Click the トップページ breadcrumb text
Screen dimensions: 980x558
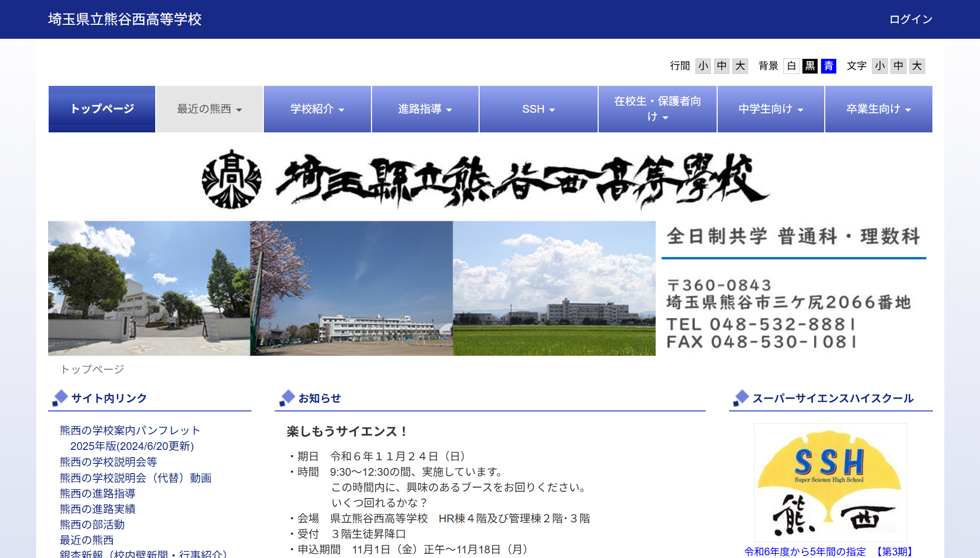click(x=93, y=369)
